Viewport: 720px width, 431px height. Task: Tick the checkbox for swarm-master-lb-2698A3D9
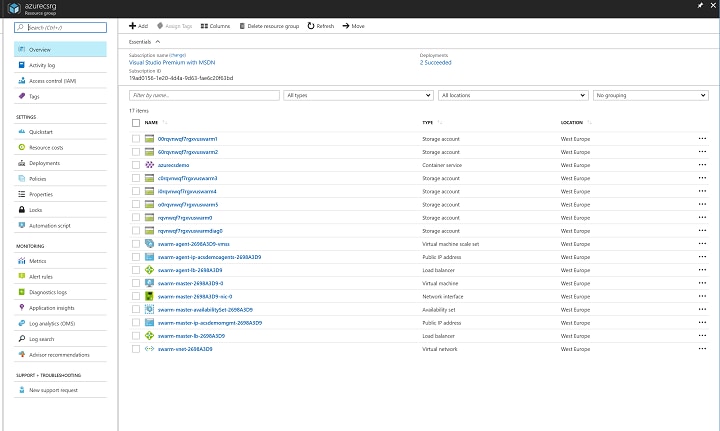[136, 336]
